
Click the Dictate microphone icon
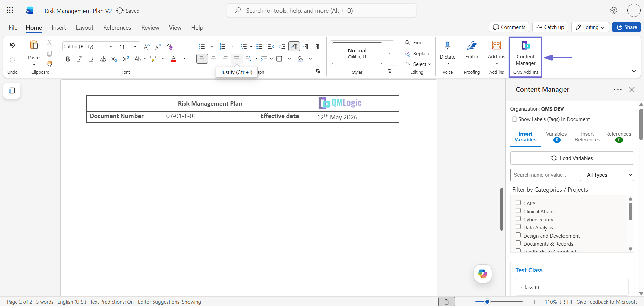447,46
